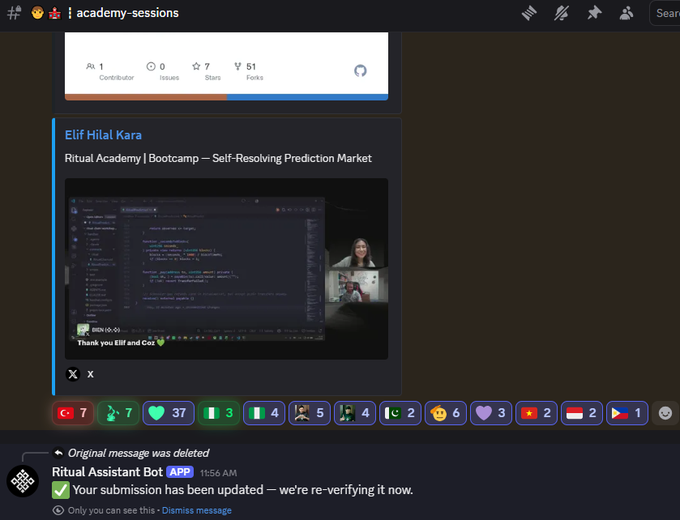The width and height of the screenshot is (680, 520).
Task: Show the Member List icon
Action: tap(626, 13)
